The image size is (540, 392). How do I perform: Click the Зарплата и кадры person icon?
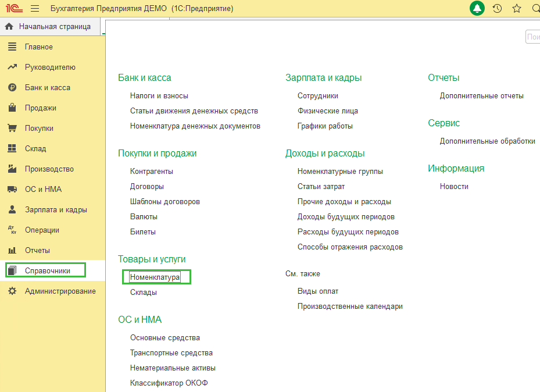tap(12, 209)
